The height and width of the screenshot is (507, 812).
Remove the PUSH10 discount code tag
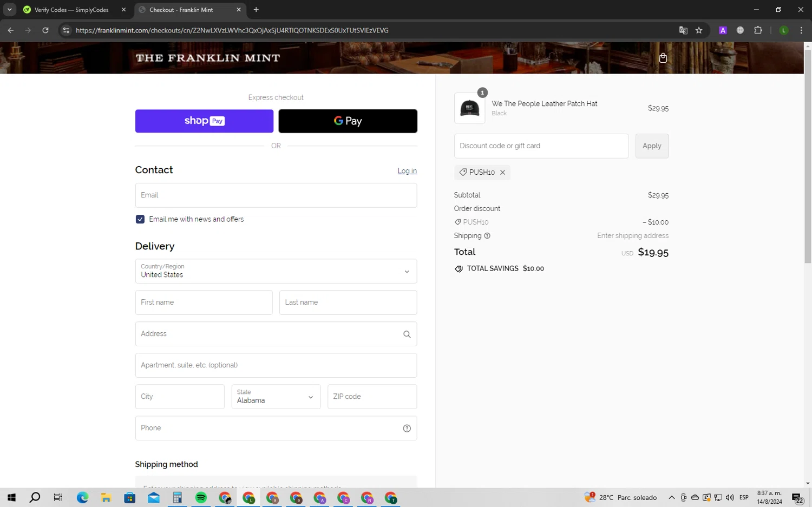(502, 173)
